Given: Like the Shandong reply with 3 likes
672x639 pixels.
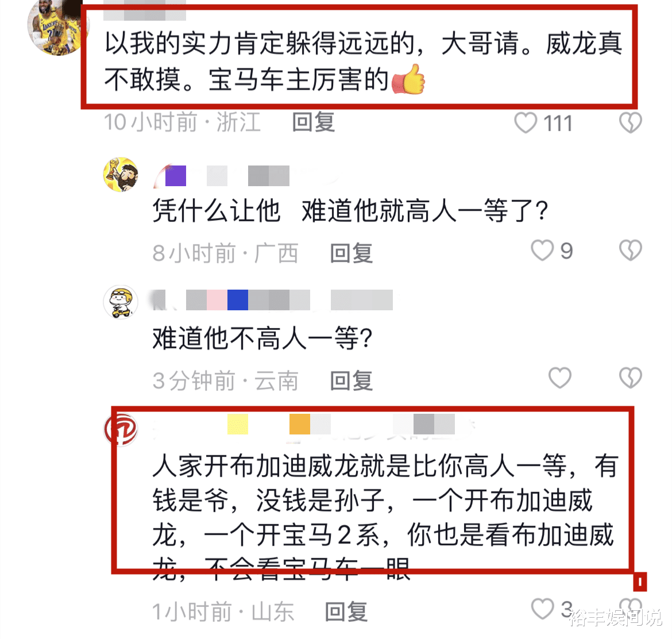Looking at the screenshot, I should [x=542, y=609].
